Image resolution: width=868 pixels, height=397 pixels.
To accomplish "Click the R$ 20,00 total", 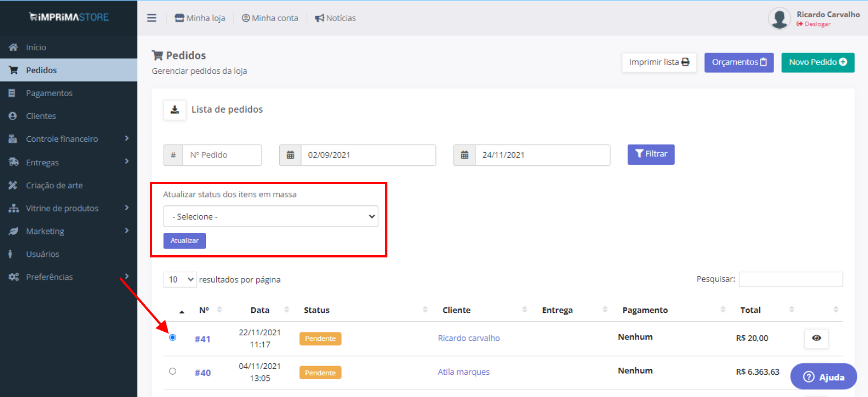I will [x=752, y=338].
